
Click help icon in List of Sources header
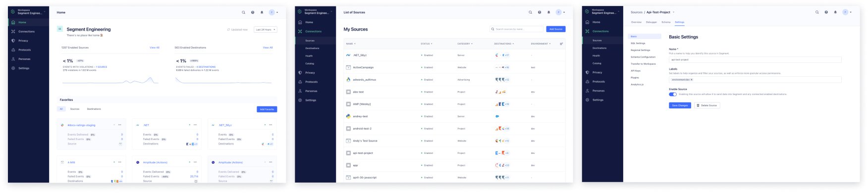click(540, 12)
